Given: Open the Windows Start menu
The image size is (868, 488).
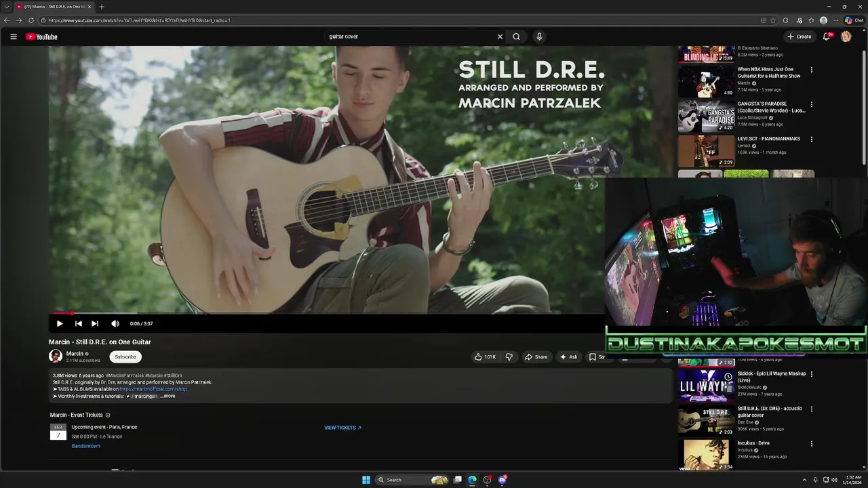Looking at the screenshot, I should click(x=366, y=480).
